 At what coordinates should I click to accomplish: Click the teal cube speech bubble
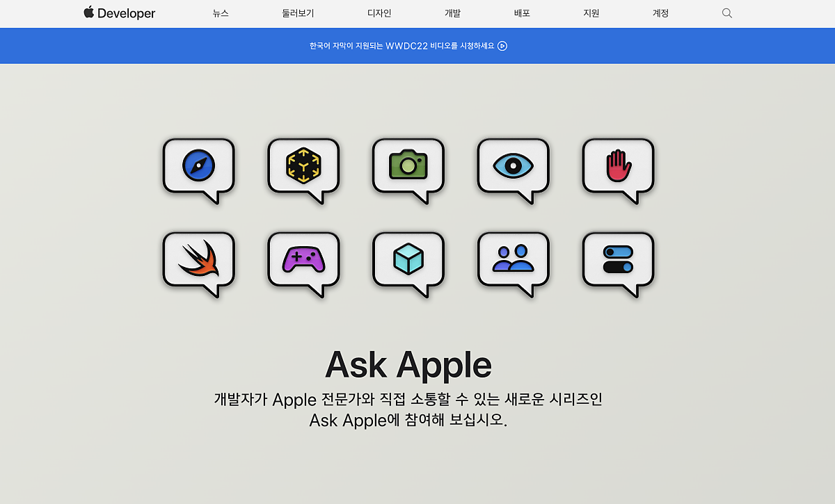pyautogui.click(x=408, y=264)
